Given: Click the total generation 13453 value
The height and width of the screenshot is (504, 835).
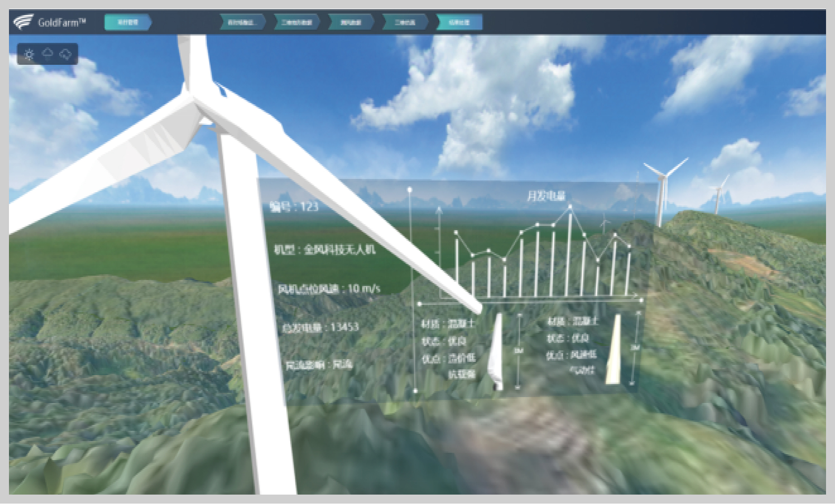Looking at the screenshot, I should click(x=344, y=327).
